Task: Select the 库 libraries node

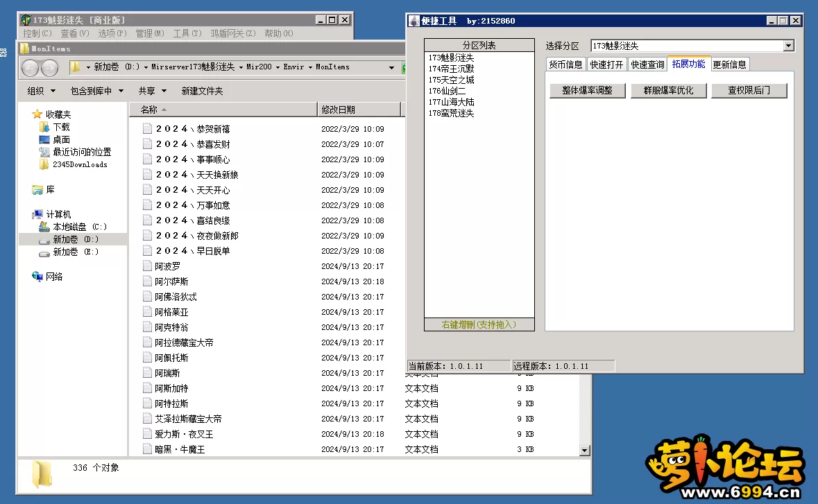Action: coord(50,189)
